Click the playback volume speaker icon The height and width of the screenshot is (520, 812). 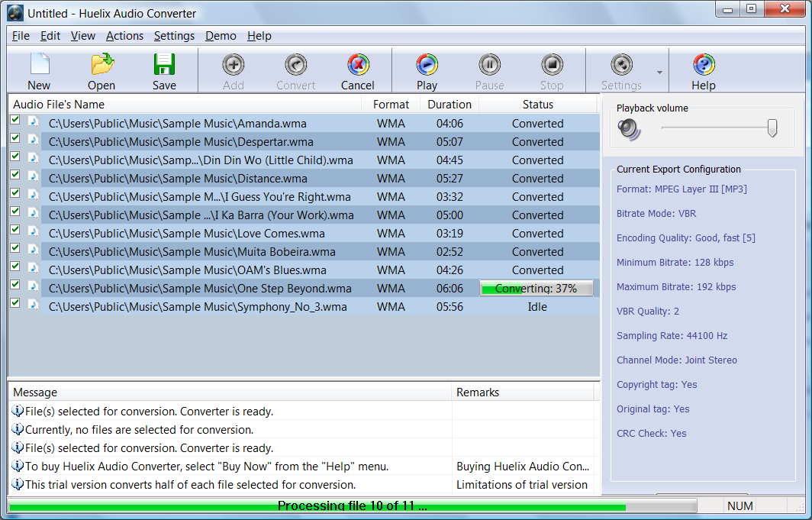630,130
